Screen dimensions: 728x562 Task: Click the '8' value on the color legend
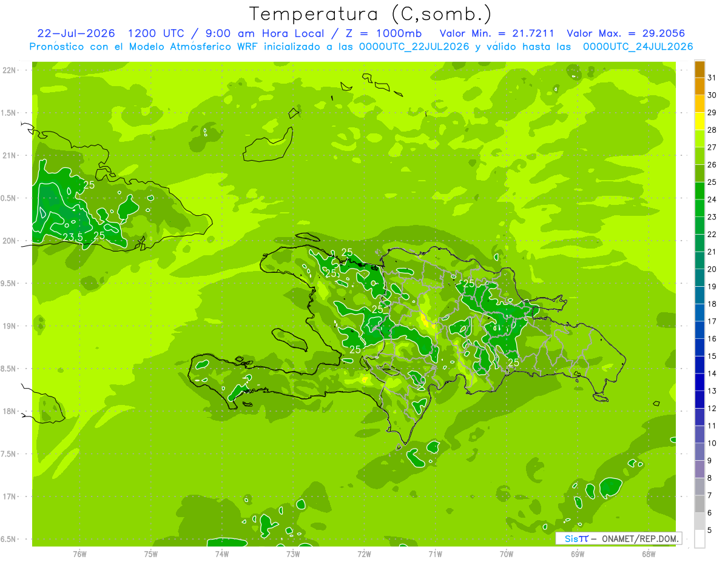tap(710, 478)
